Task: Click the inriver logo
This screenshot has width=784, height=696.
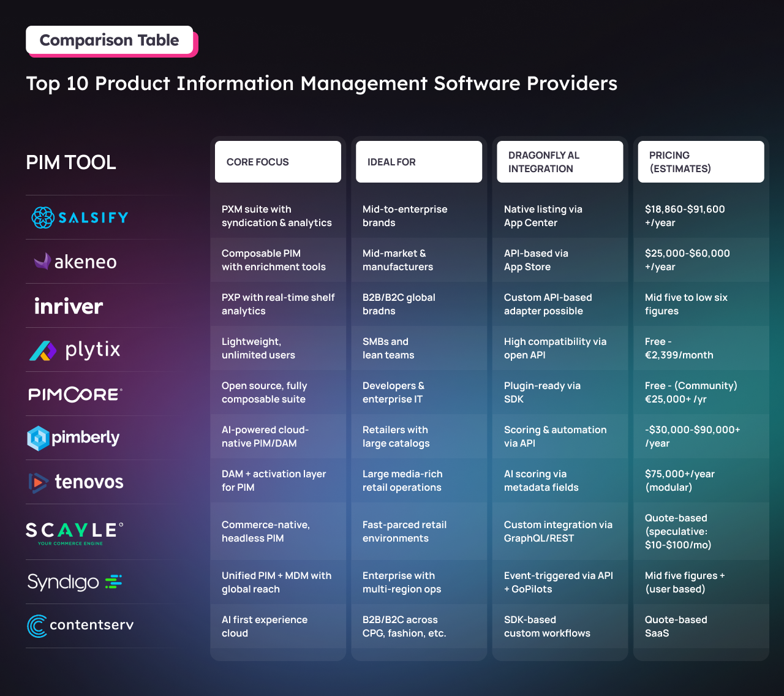Action: 69,306
